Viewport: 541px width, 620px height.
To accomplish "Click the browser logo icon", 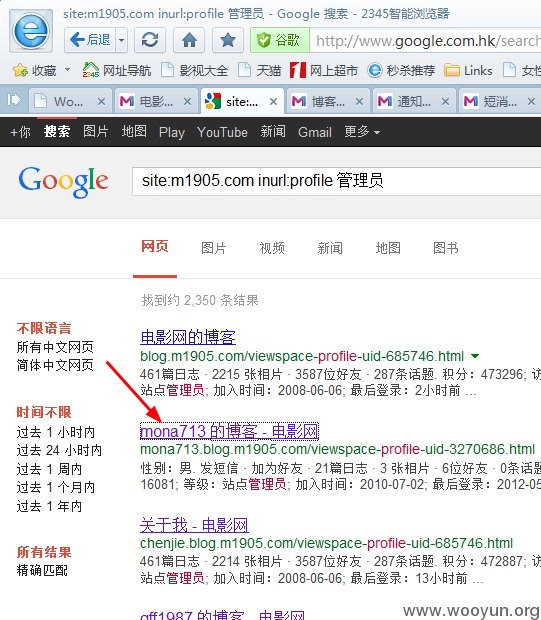I will click(x=31, y=31).
